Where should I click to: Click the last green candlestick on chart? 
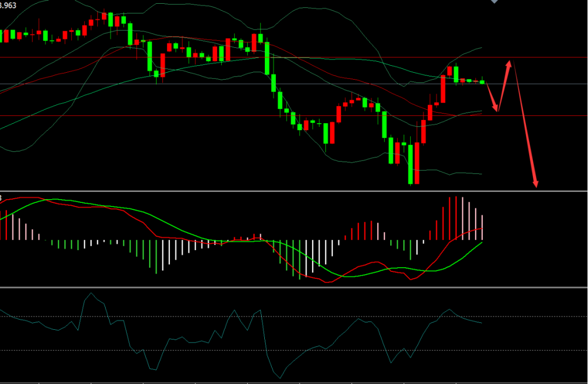(x=482, y=81)
